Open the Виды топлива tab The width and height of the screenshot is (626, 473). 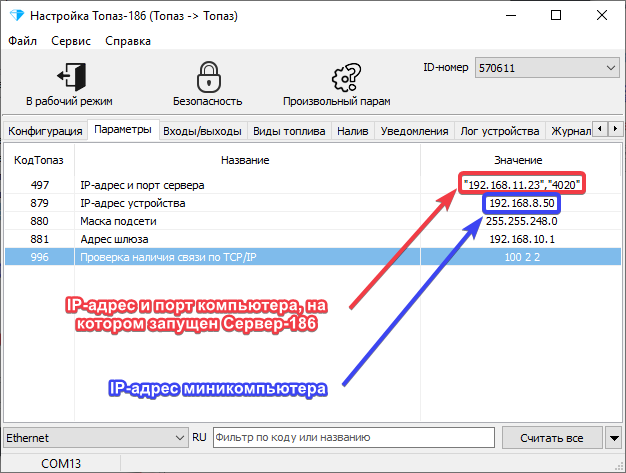pyautogui.click(x=289, y=131)
